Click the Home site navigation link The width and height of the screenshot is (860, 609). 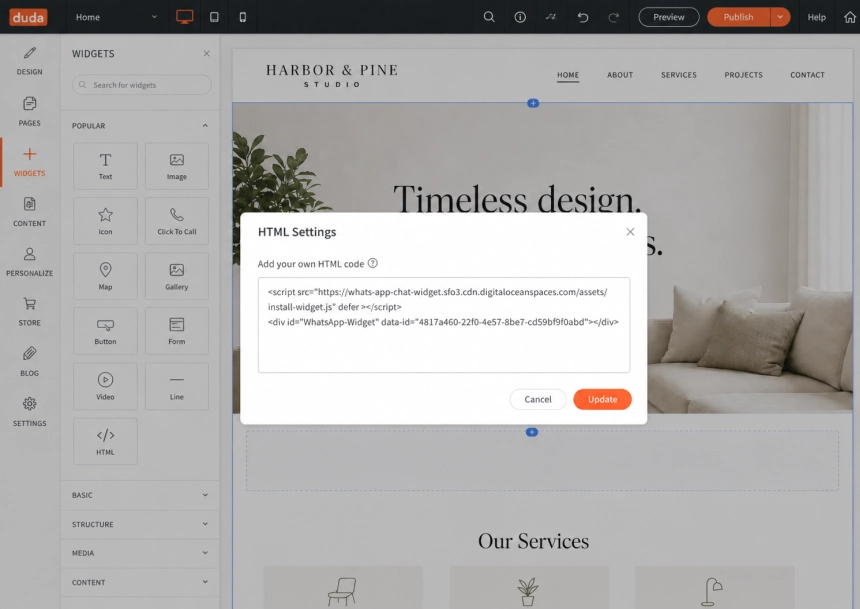(x=568, y=75)
